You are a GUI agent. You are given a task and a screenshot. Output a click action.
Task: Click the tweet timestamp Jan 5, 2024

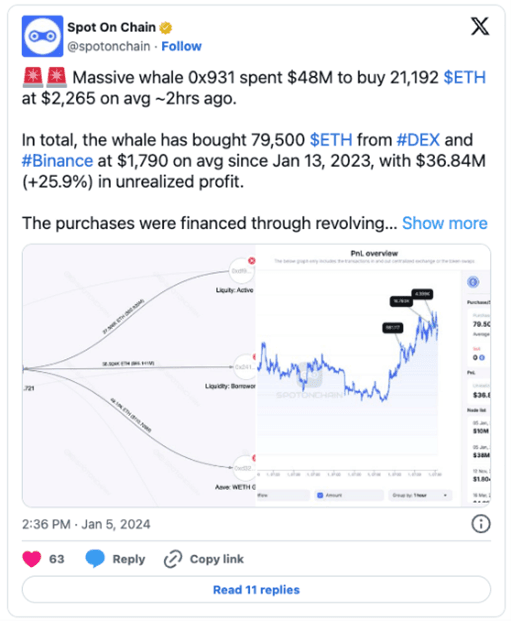(x=116, y=524)
